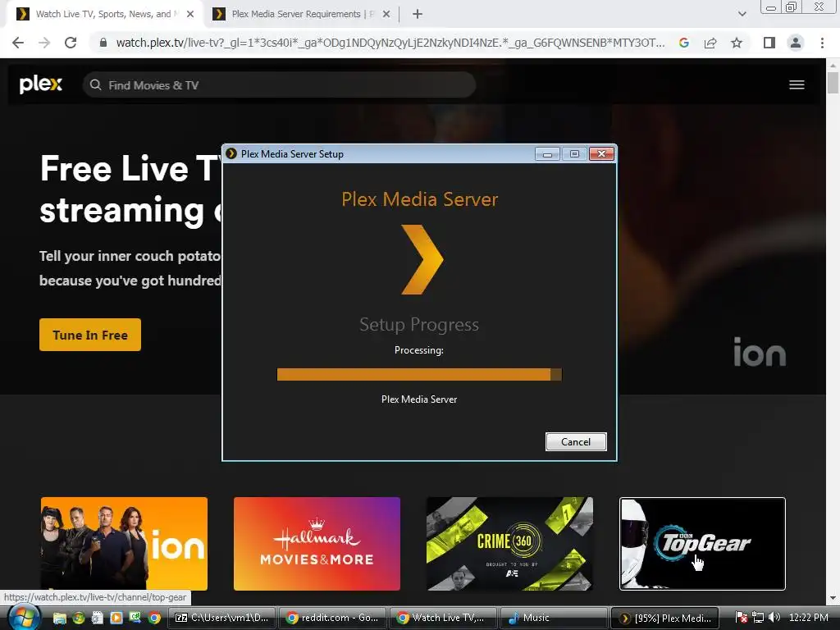Click the 'Processing:' label in installer
This screenshot has height=630, width=840.
pos(419,349)
